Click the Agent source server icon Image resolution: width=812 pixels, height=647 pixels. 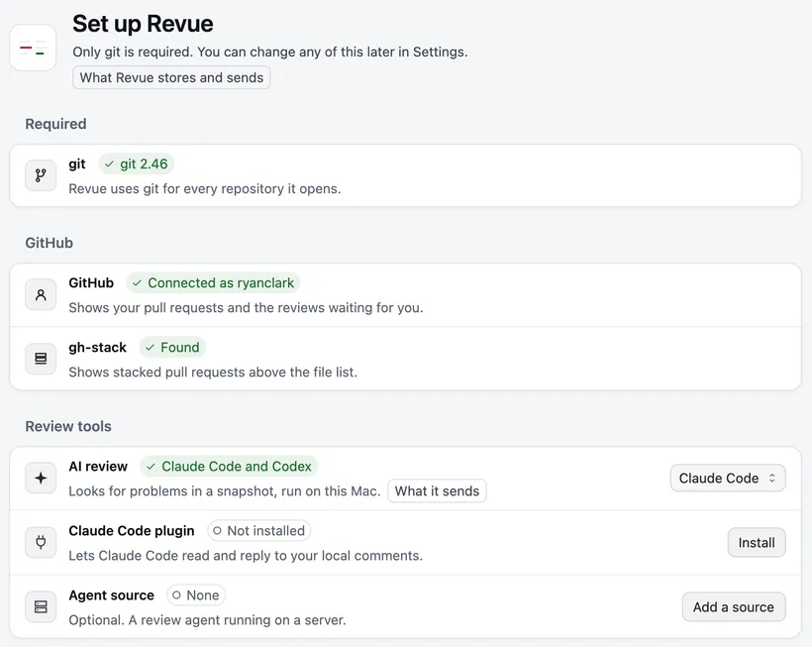[41, 606]
